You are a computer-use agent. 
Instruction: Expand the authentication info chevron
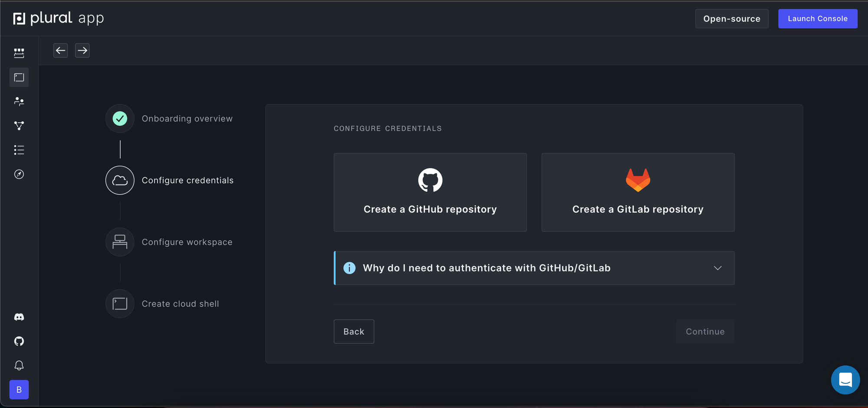click(x=718, y=268)
